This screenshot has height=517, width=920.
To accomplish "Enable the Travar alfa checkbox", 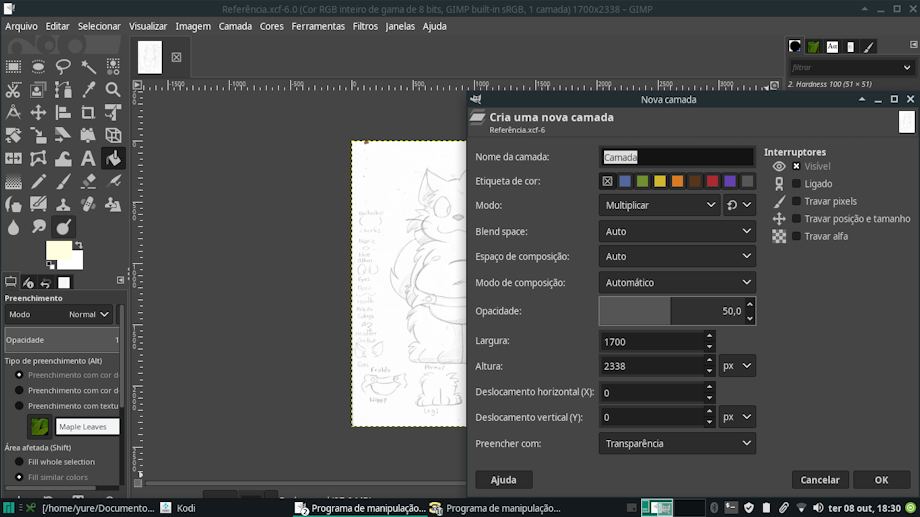I will [x=796, y=236].
